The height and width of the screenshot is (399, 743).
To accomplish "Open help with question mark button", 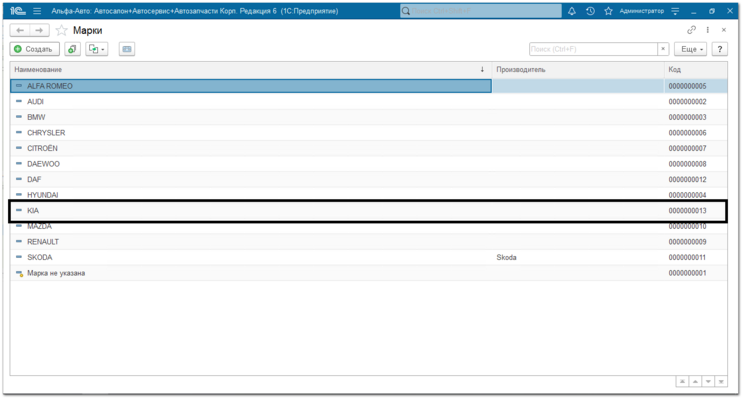I will pos(719,49).
